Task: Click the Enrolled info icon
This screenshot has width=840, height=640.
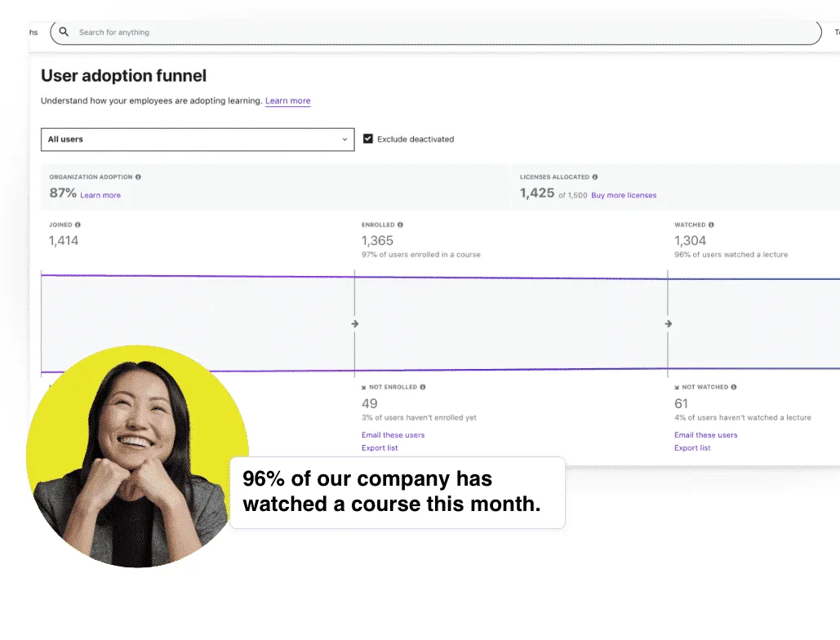Action: point(400,225)
